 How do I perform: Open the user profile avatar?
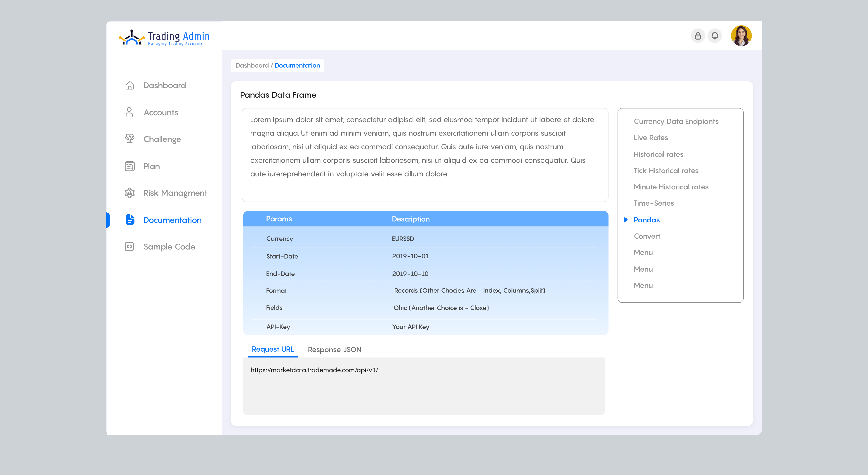[x=742, y=35]
